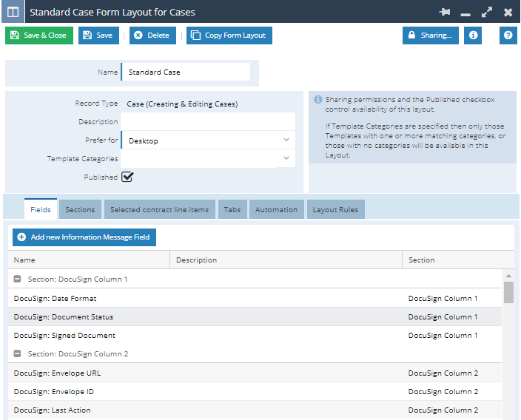Click the information icon beside Sharing
The height and width of the screenshot is (420, 521).
[473, 35]
